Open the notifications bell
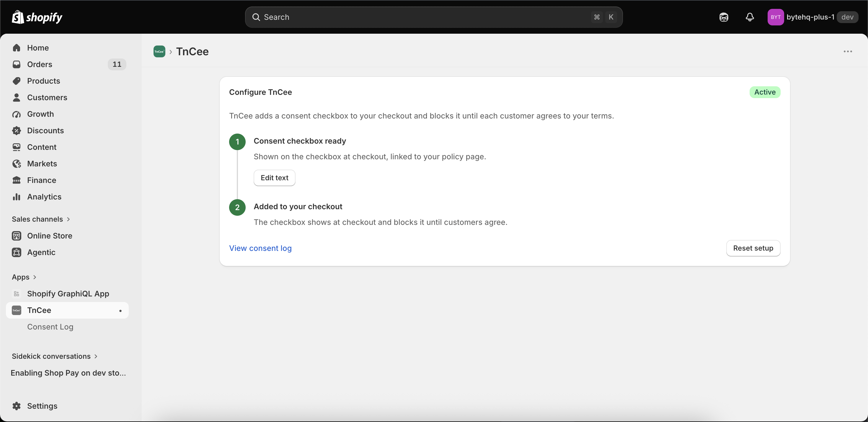The height and width of the screenshot is (422, 868). [x=749, y=17]
